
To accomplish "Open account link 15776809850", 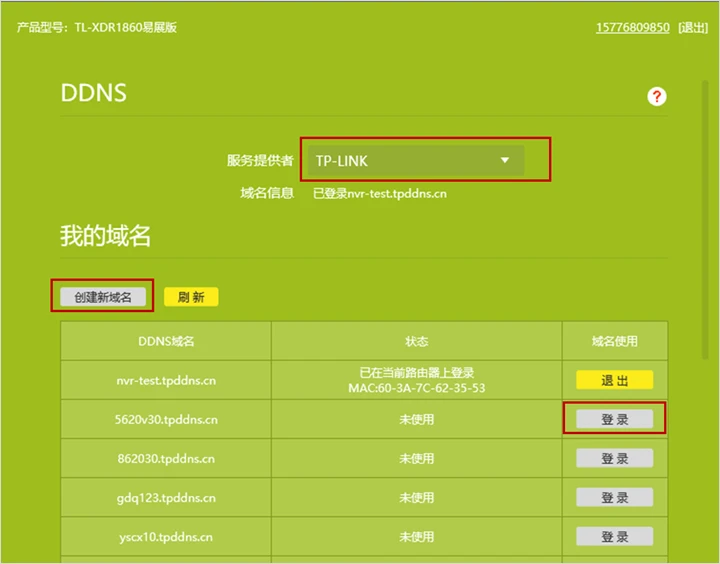I will click(632, 28).
